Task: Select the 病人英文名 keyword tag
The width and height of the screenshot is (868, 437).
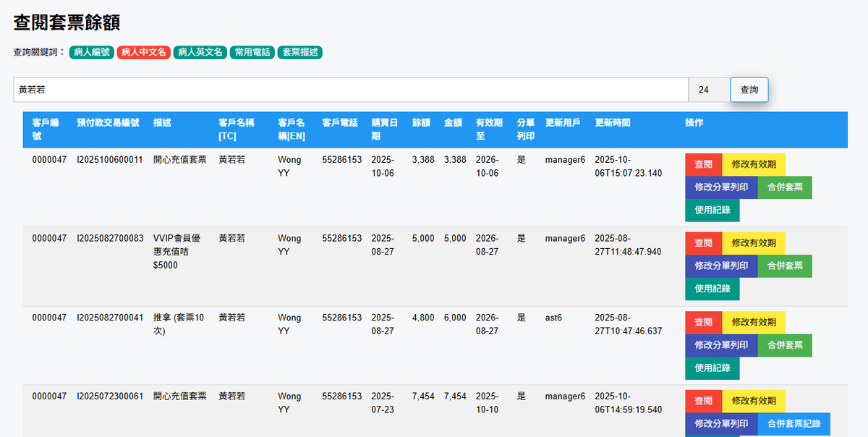Action: [200, 52]
